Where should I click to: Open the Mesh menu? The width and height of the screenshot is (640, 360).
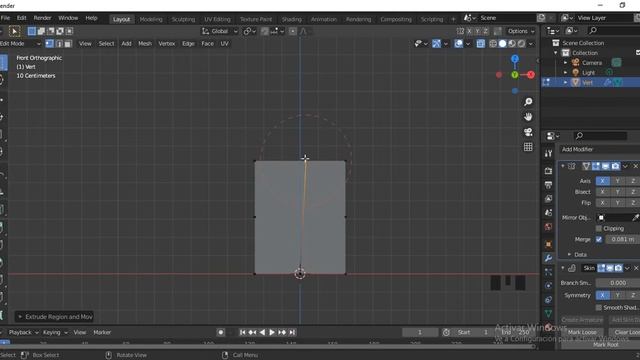pyautogui.click(x=144, y=44)
